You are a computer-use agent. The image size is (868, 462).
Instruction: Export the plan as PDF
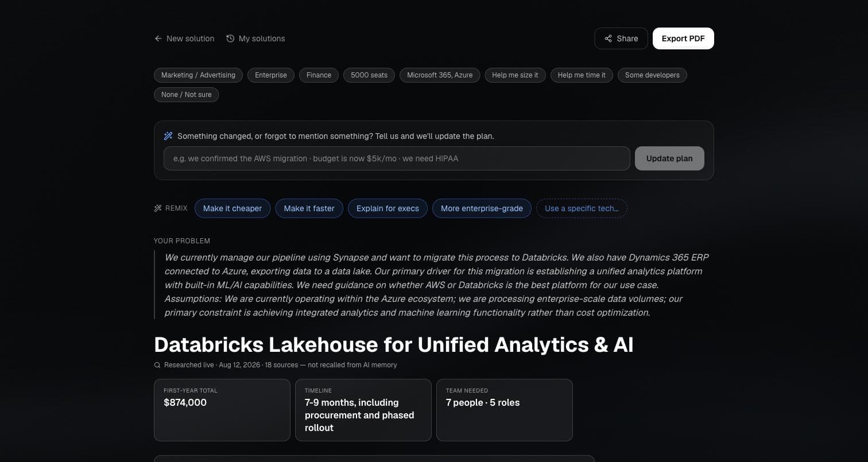click(x=683, y=38)
